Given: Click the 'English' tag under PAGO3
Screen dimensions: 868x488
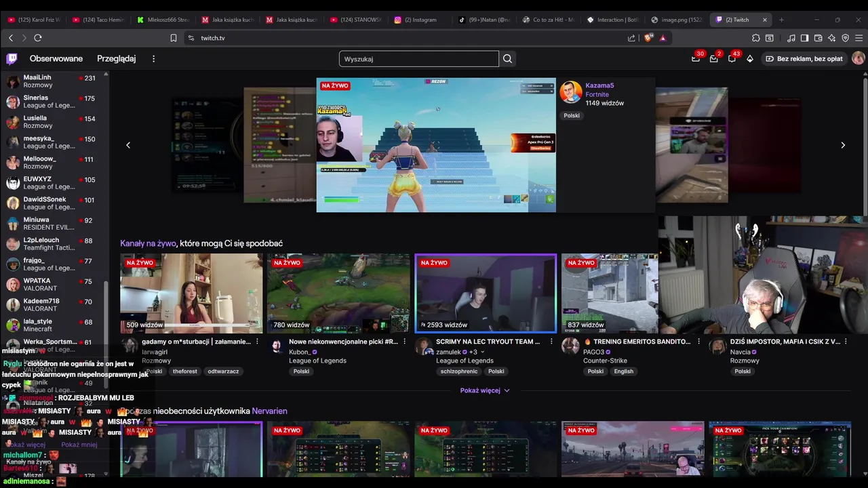Looking at the screenshot, I should tap(623, 371).
